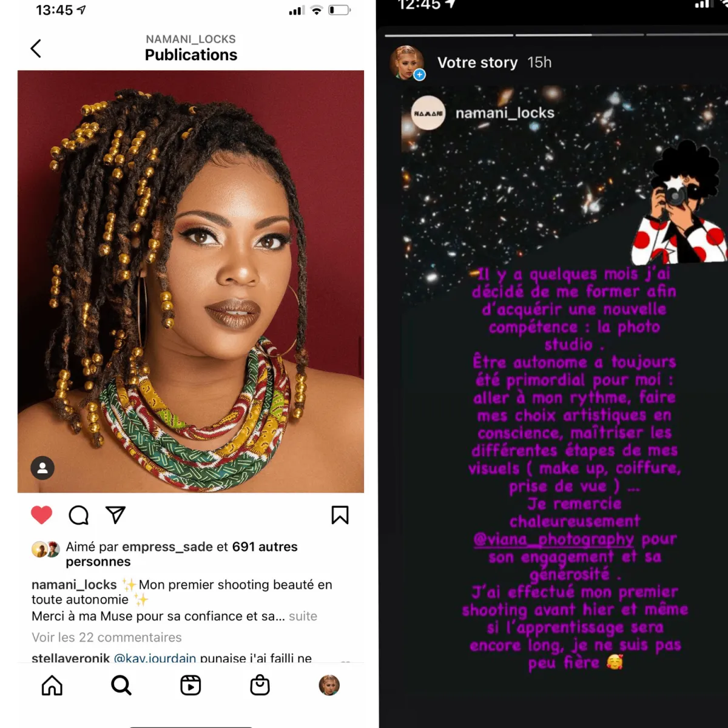Open the Shop bag icon
The height and width of the screenshot is (728, 728).
tap(260, 685)
